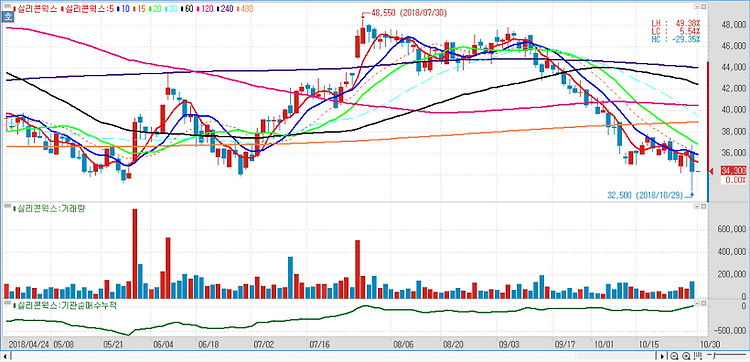Screen dimensions: 750x362
Task: Collapse the 기관순매수누적 pane
Action: point(697,303)
